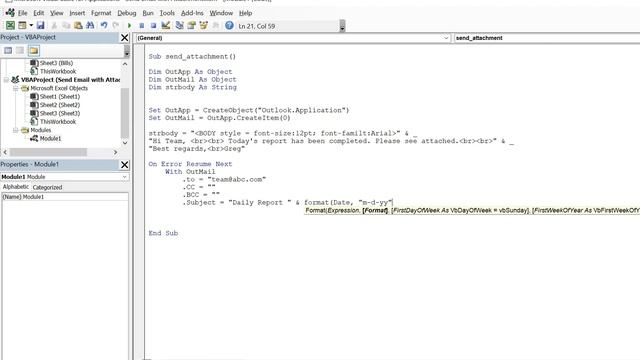Open the Module1 Module properties dropdown
Viewport: 640px width, 360px height.
[x=124, y=177]
